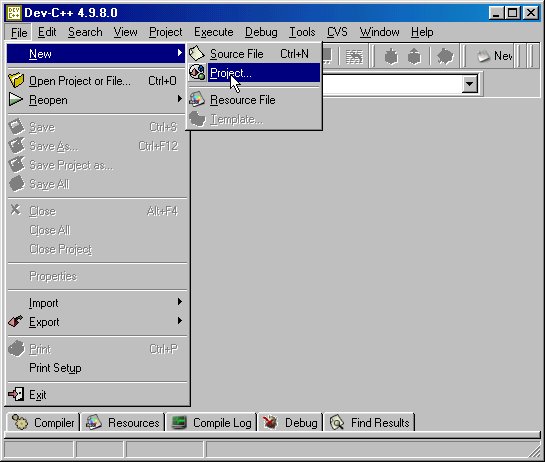Click the New toolbar button at right
The width and height of the screenshot is (545, 462).
[494, 56]
